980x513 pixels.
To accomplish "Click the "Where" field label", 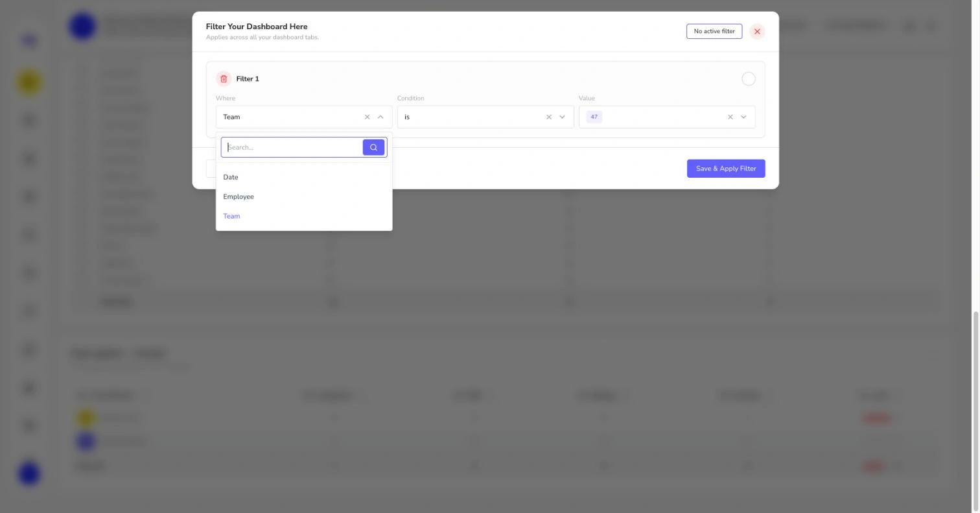I will [226, 99].
